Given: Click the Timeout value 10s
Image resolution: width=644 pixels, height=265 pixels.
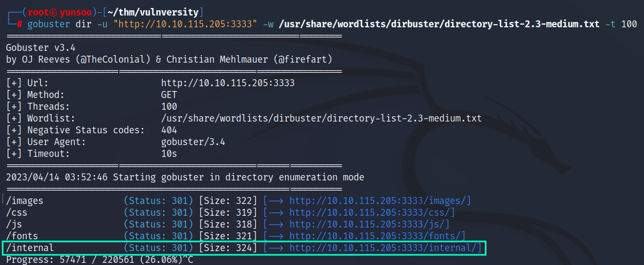Looking at the screenshot, I should [x=169, y=153].
